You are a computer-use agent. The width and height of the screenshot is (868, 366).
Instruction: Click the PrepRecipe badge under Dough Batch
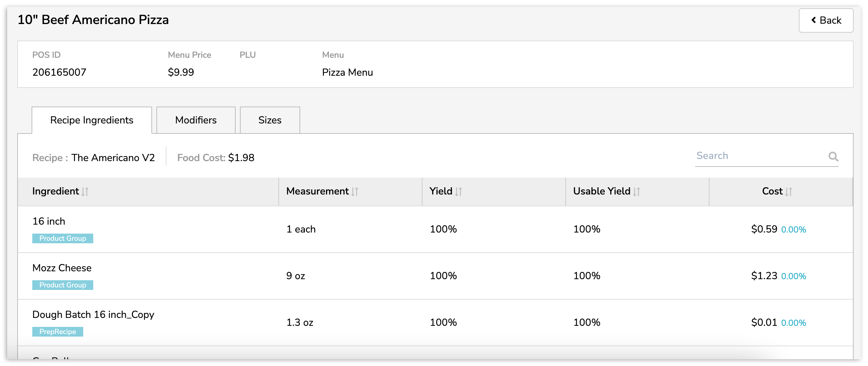click(x=58, y=332)
